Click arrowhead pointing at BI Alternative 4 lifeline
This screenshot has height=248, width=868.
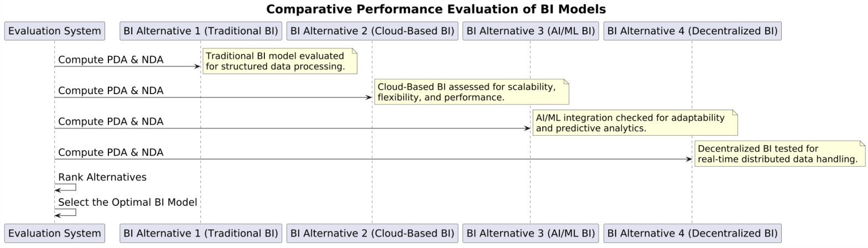tap(688, 159)
